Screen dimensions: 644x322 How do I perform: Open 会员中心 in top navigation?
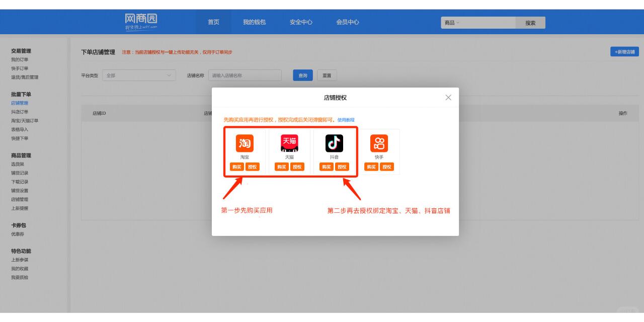348,22
